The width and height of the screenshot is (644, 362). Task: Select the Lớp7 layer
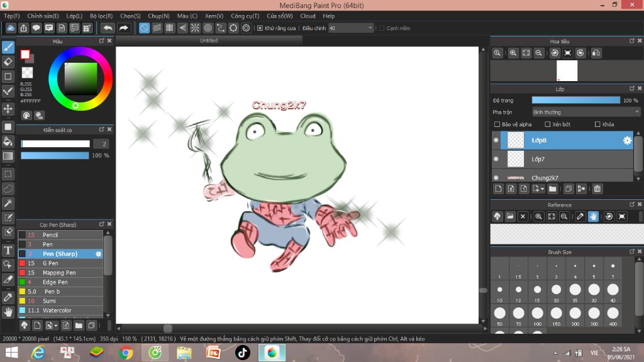[x=563, y=159]
